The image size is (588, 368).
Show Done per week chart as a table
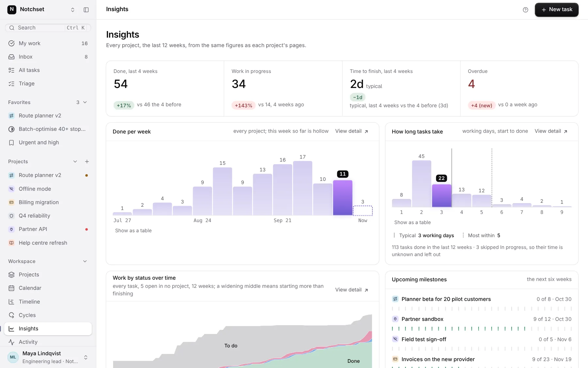click(133, 231)
